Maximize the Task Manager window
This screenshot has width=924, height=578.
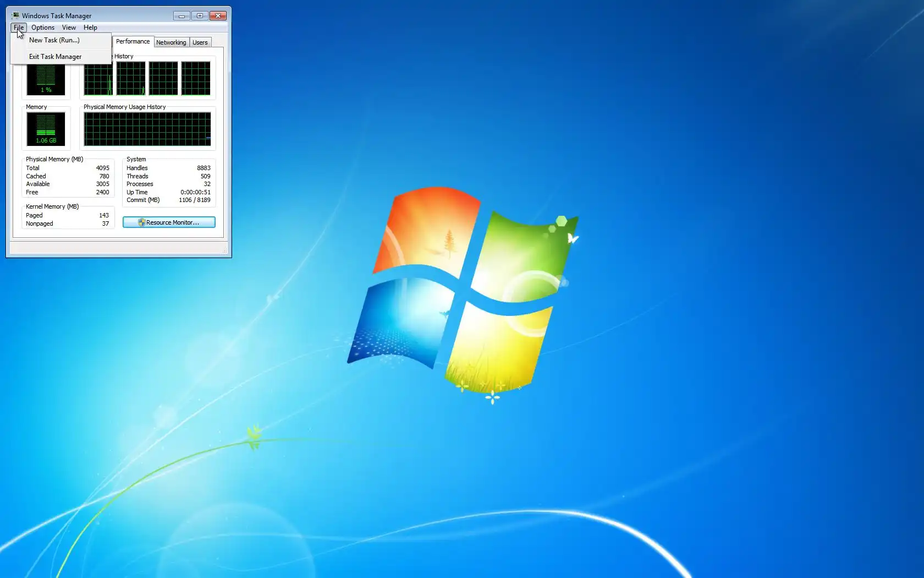[200, 15]
